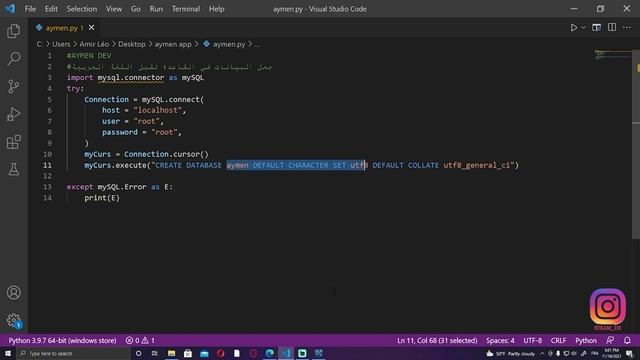Open the File menu
This screenshot has height=360, width=640.
pyautogui.click(x=30, y=9)
